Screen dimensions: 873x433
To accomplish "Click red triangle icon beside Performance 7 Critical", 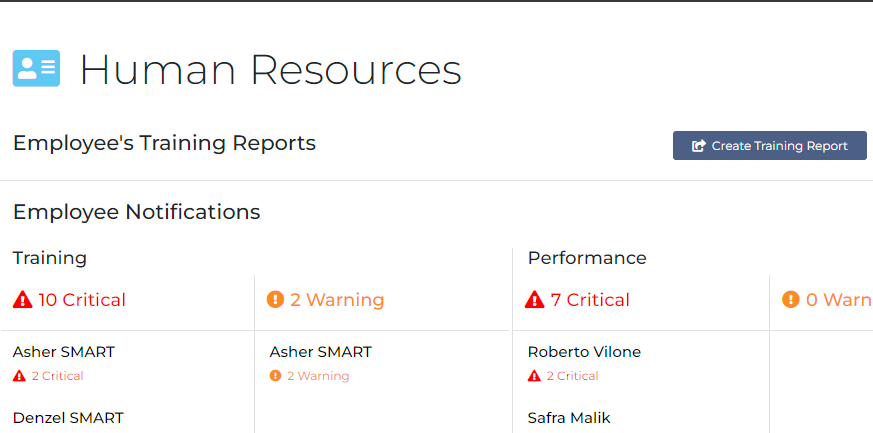I will click(535, 300).
